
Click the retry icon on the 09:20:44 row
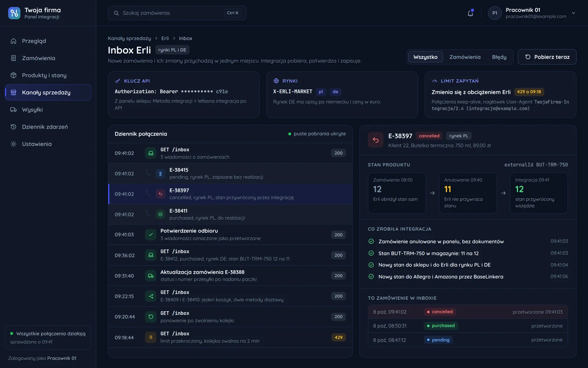coord(151,316)
